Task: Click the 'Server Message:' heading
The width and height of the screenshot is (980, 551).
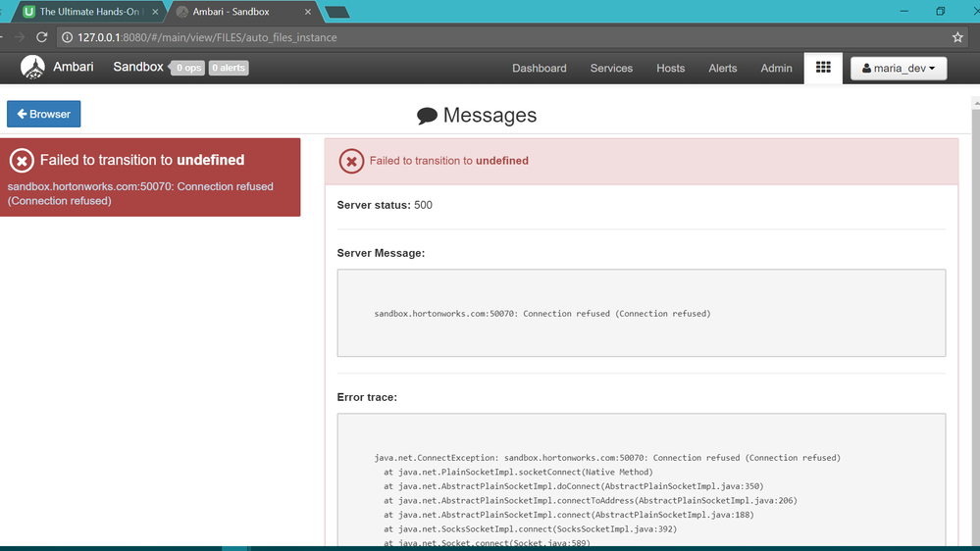Action: 381,253
